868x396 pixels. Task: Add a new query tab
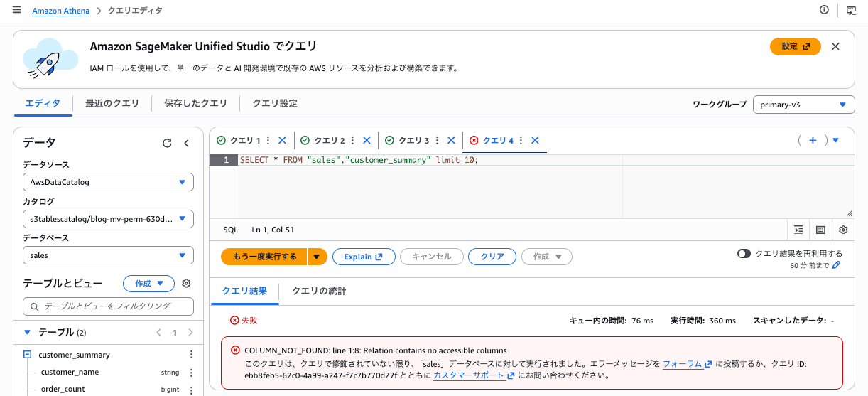tap(813, 141)
